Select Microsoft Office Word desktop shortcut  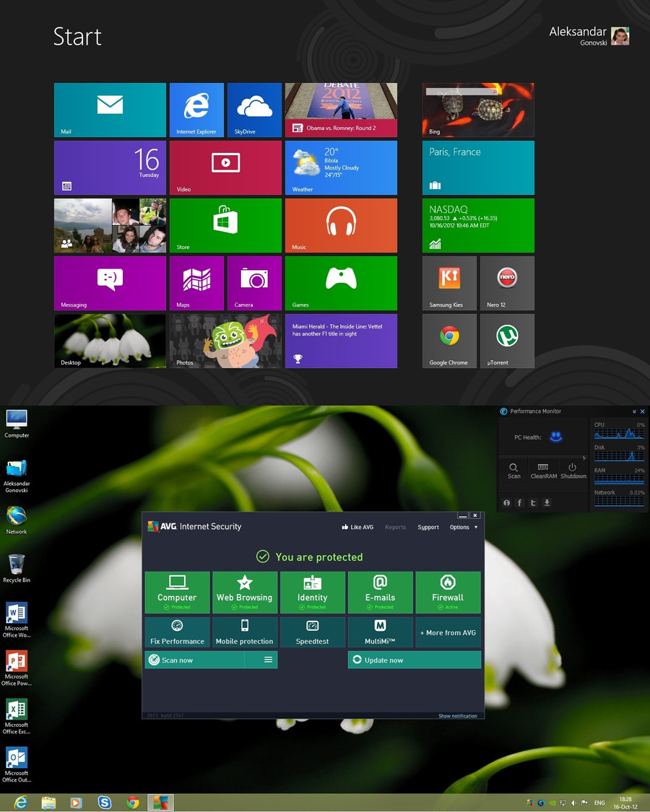[x=17, y=620]
